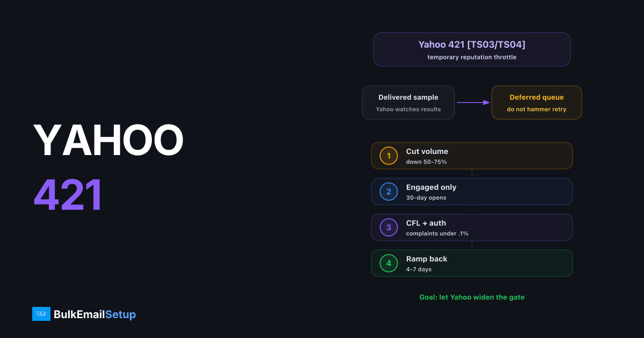Screen dimensions: 644x338
Task: Click the step 2 circle icon
Action: [x=389, y=192]
